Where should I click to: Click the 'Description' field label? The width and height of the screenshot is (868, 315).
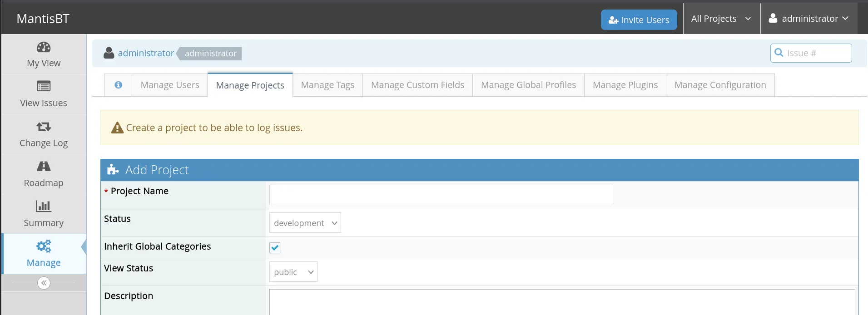click(x=129, y=296)
